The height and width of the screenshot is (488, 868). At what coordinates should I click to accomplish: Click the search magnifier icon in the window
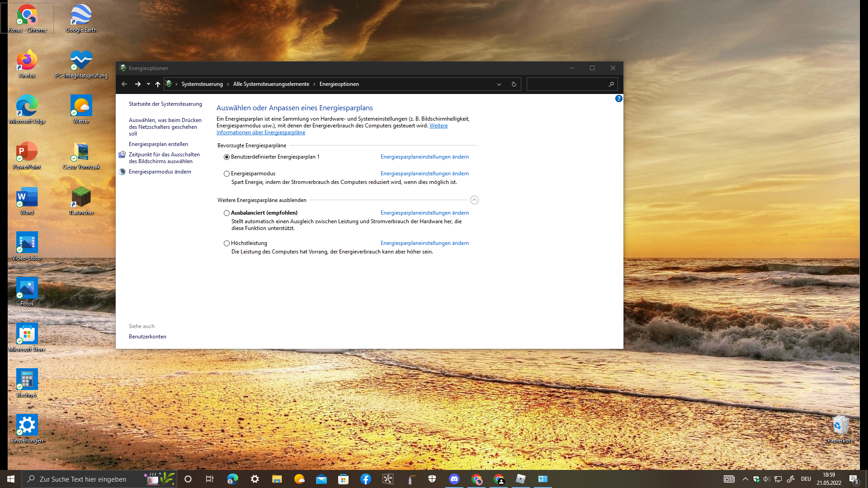click(611, 84)
